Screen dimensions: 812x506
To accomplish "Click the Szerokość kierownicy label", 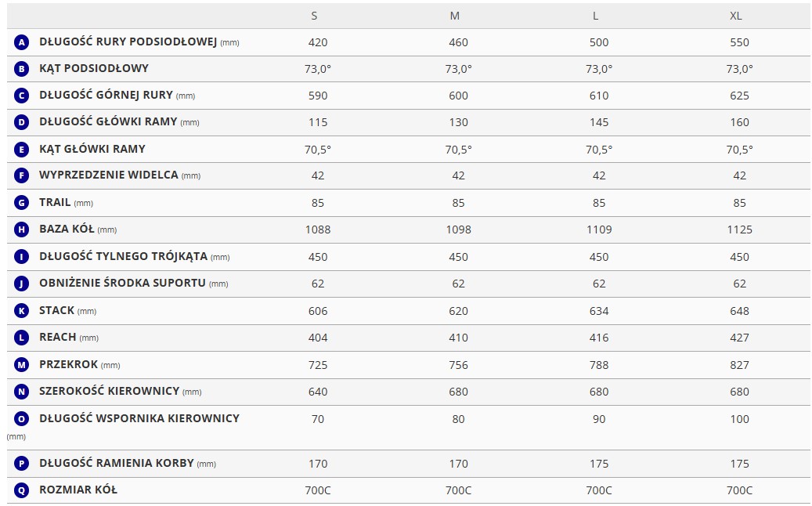I will pyautogui.click(x=110, y=392).
